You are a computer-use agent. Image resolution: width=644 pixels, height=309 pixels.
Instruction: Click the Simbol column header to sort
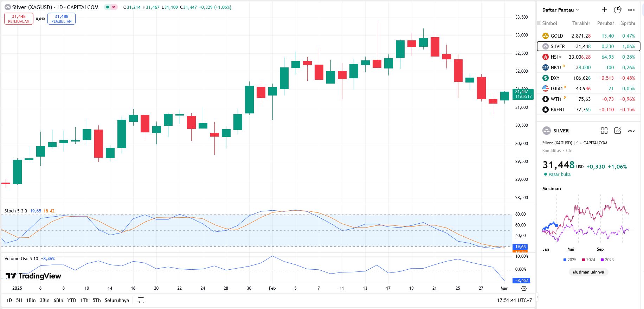[549, 23]
